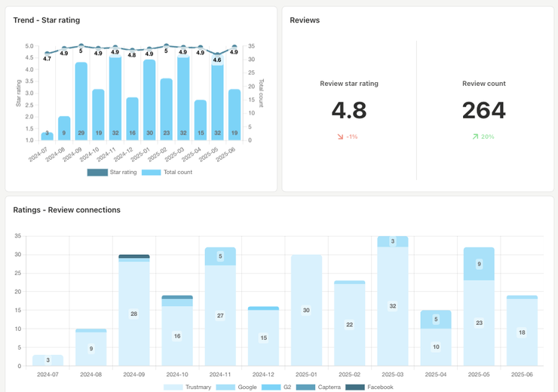558x392 pixels.
Task: Click the -1% rating change text
Action: tap(352, 136)
